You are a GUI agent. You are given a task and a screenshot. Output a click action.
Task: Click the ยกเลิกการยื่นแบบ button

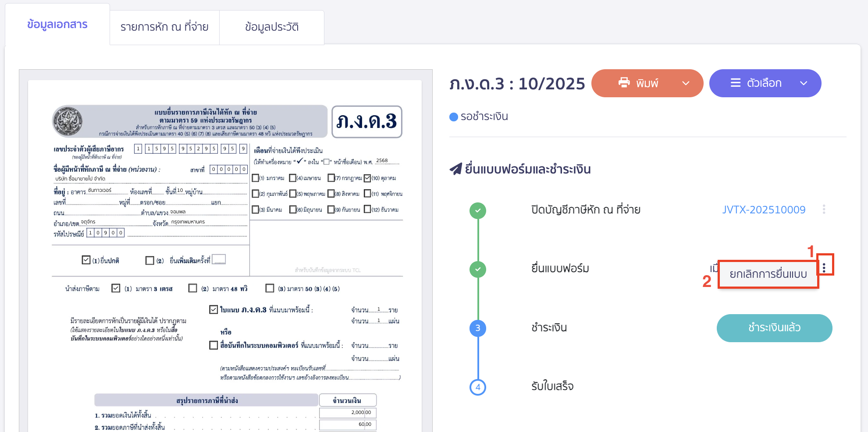point(768,274)
